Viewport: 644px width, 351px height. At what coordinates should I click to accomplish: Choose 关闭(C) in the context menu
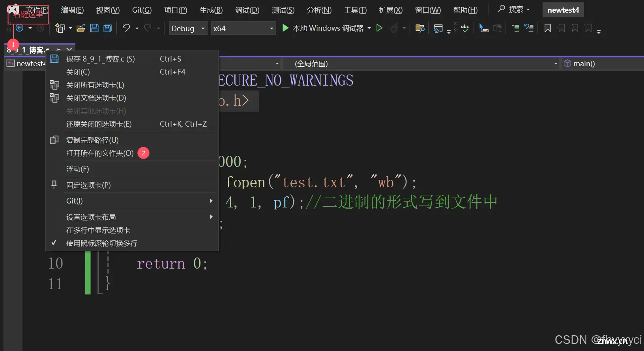(x=132, y=72)
